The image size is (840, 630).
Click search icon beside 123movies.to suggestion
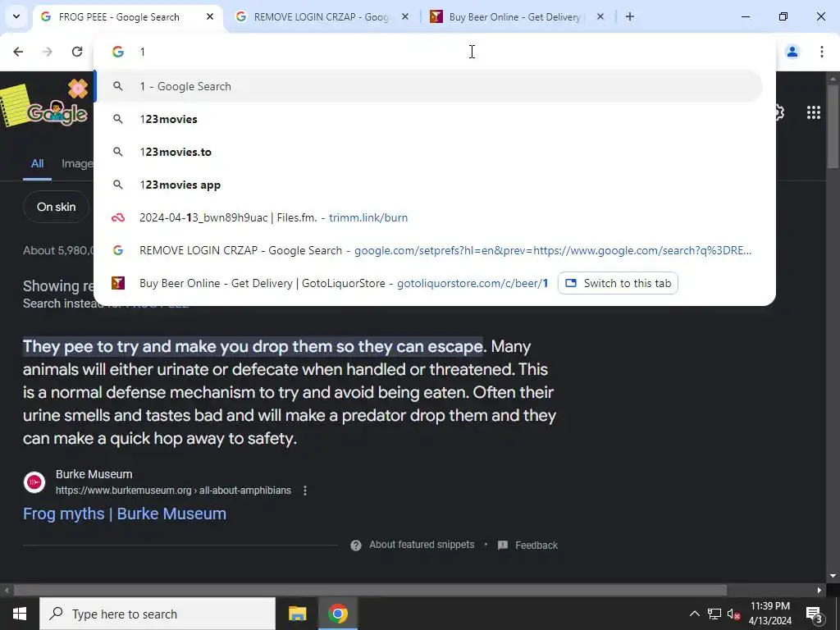tap(118, 152)
